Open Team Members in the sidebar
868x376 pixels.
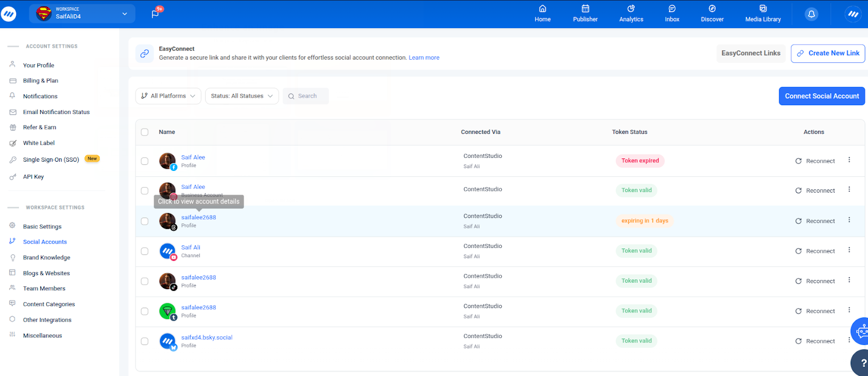pyautogui.click(x=44, y=289)
